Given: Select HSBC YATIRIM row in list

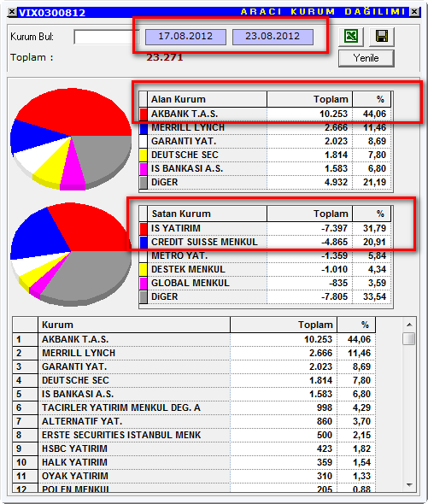Looking at the screenshot, I should click(194, 448).
